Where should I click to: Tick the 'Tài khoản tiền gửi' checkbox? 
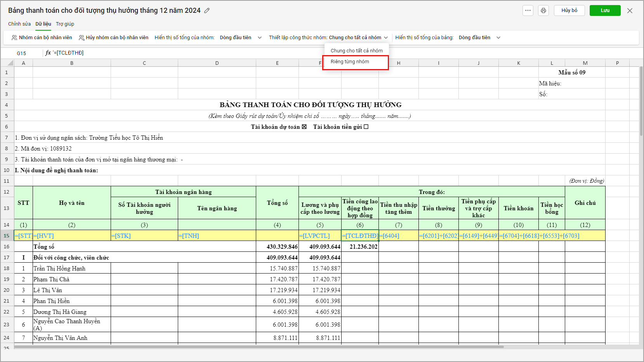point(366,127)
